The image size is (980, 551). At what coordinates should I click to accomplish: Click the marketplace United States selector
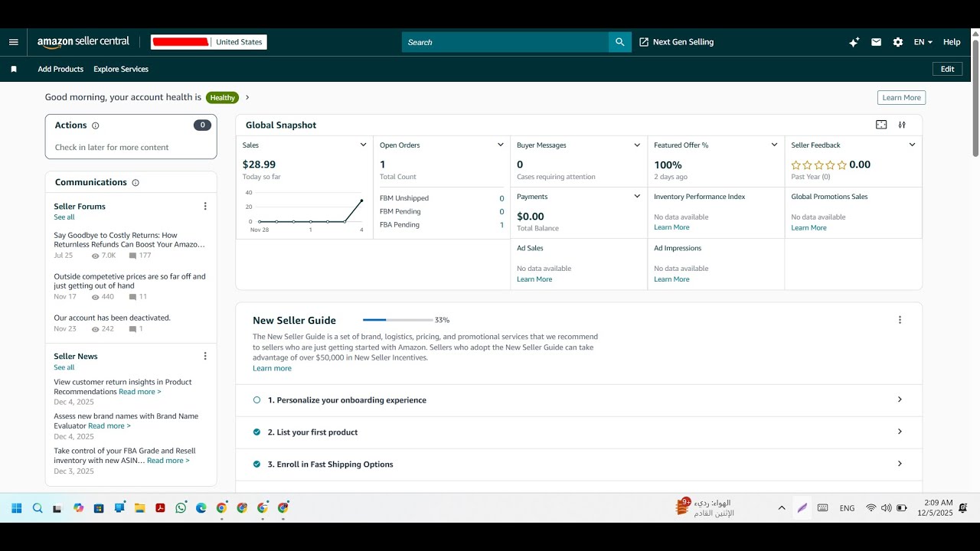(x=239, y=42)
